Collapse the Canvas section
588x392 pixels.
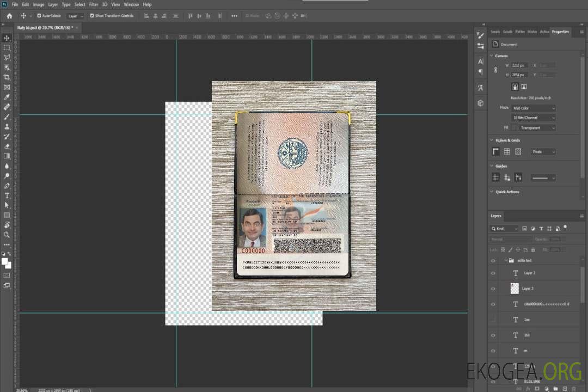click(x=492, y=56)
